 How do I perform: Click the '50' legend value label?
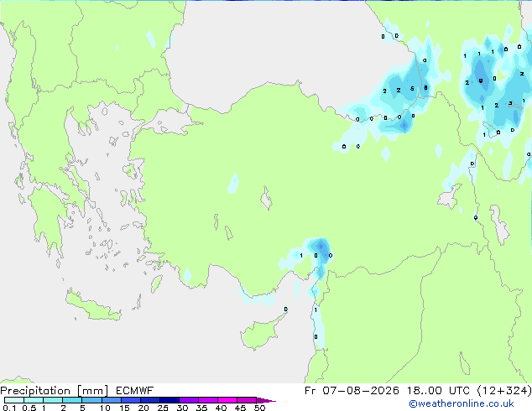(259, 408)
